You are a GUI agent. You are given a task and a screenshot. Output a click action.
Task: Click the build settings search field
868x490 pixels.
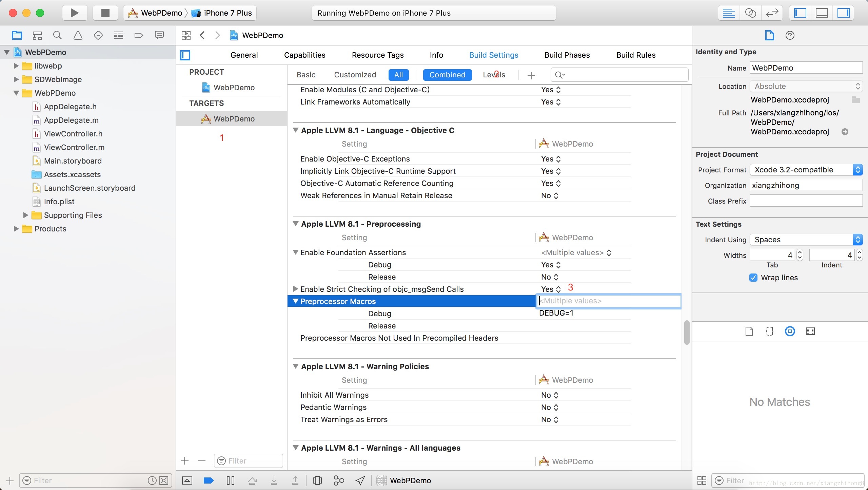[x=619, y=75]
